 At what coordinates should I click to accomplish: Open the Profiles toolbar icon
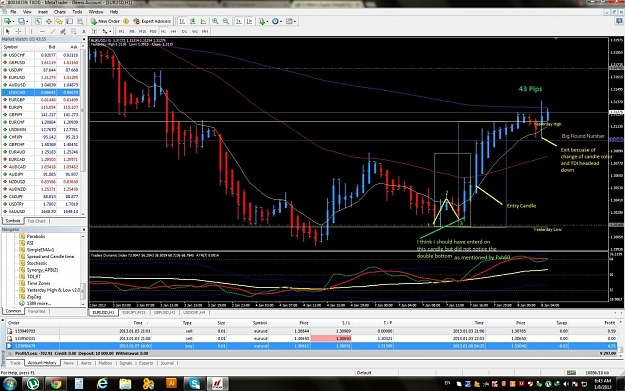[22, 21]
